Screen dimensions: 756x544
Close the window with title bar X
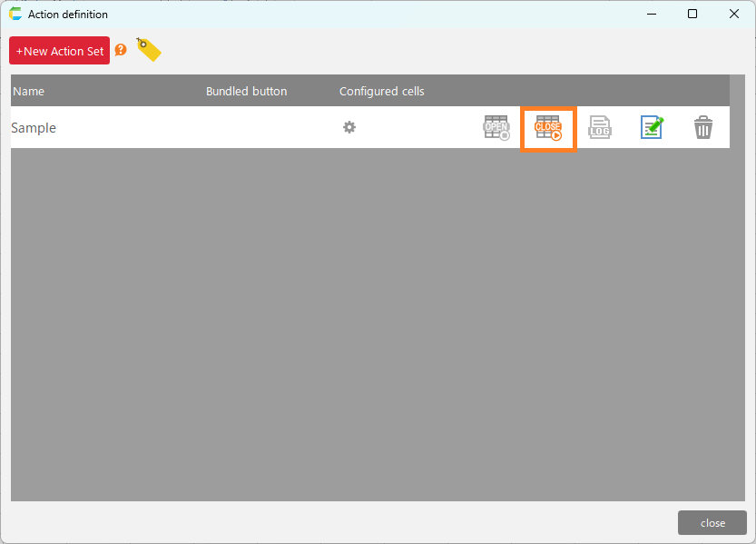click(734, 14)
